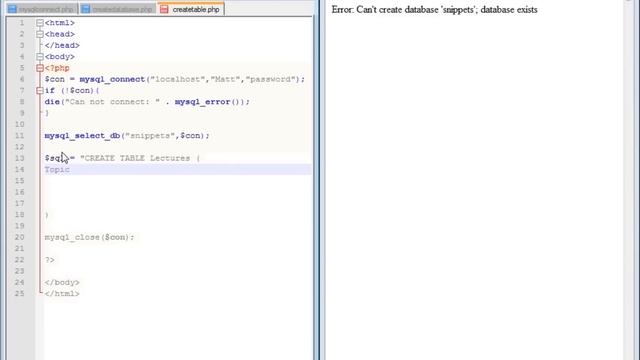Click the "localhost" string on line 6
The height and width of the screenshot is (360, 640).
pyautogui.click(x=178, y=79)
